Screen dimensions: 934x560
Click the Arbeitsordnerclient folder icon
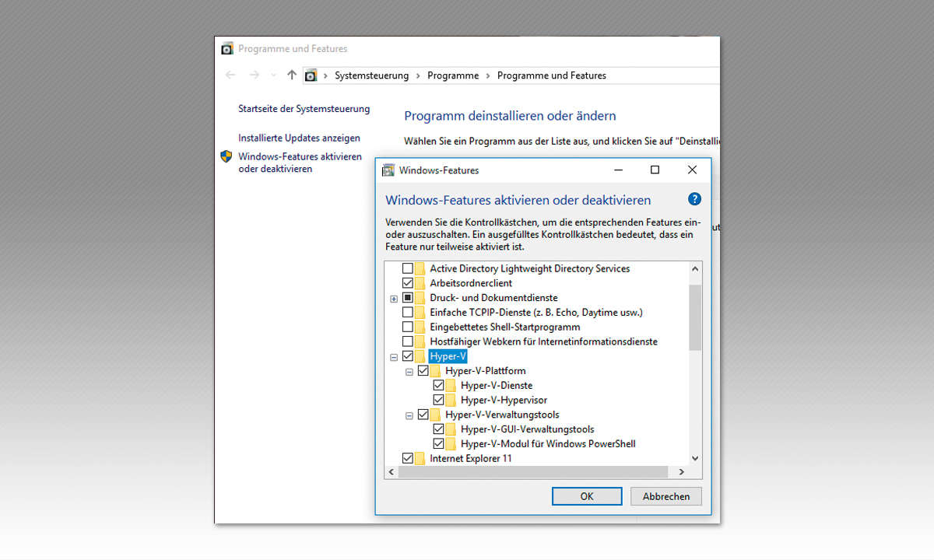point(421,283)
